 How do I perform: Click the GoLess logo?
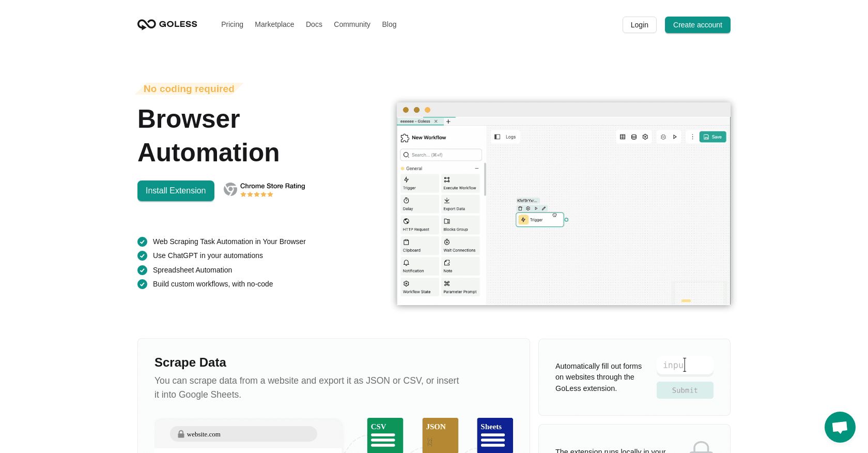167,24
